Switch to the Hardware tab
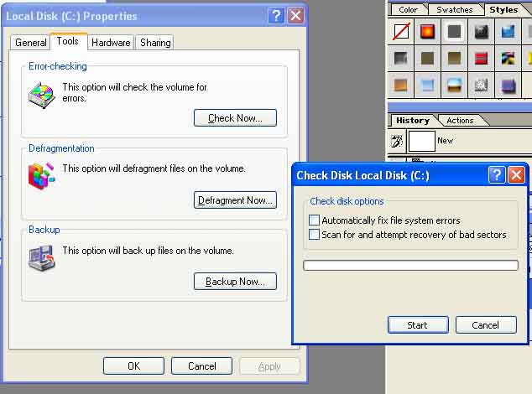Image resolution: width=532 pixels, height=394 pixels. click(x=111, y=43)
